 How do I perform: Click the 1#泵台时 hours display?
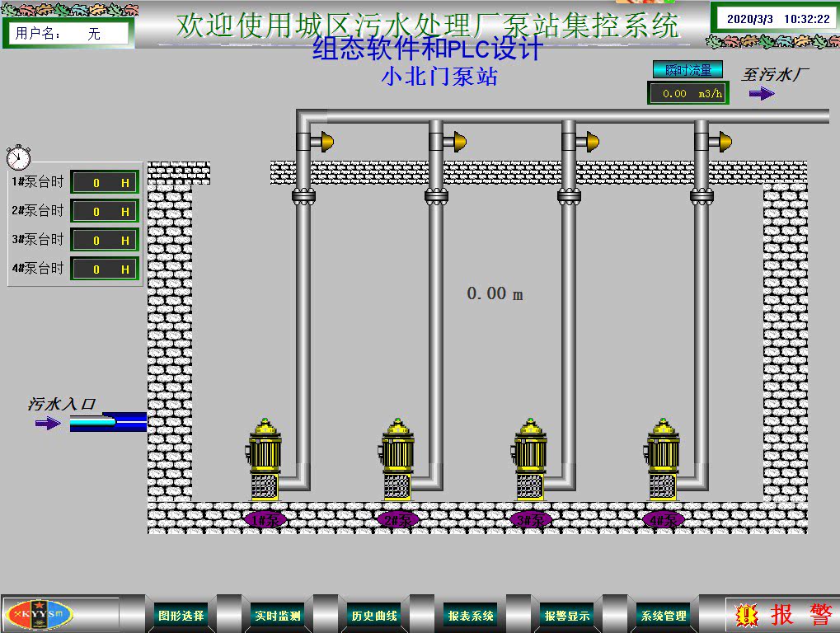pyautogui.click(x=105, y=182)
